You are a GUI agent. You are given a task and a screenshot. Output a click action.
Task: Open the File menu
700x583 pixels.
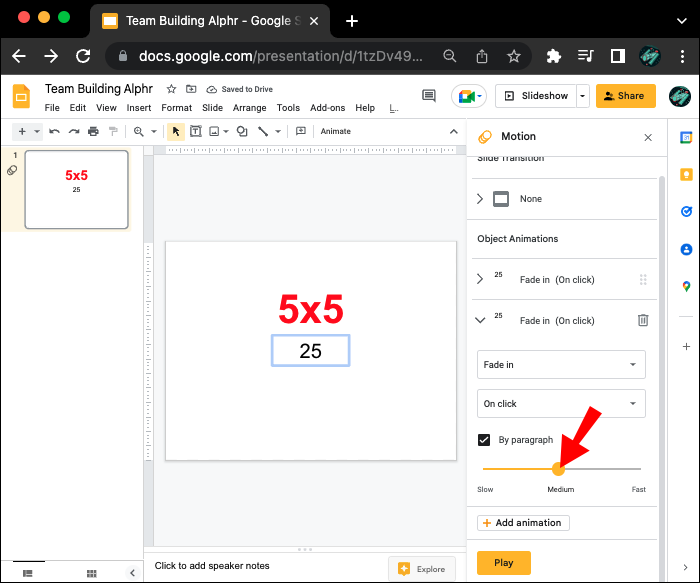coord(52,108)
